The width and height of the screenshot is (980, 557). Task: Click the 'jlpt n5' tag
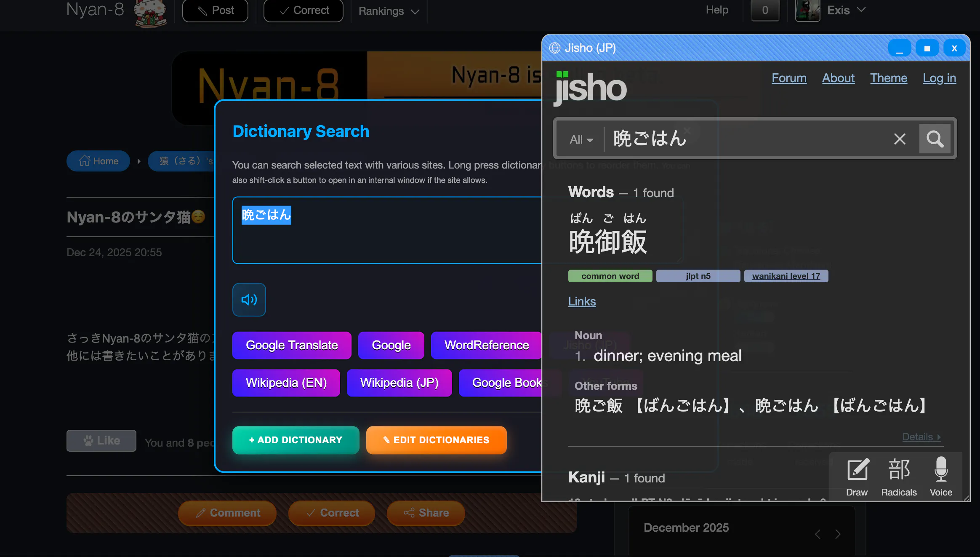[698, 276]
